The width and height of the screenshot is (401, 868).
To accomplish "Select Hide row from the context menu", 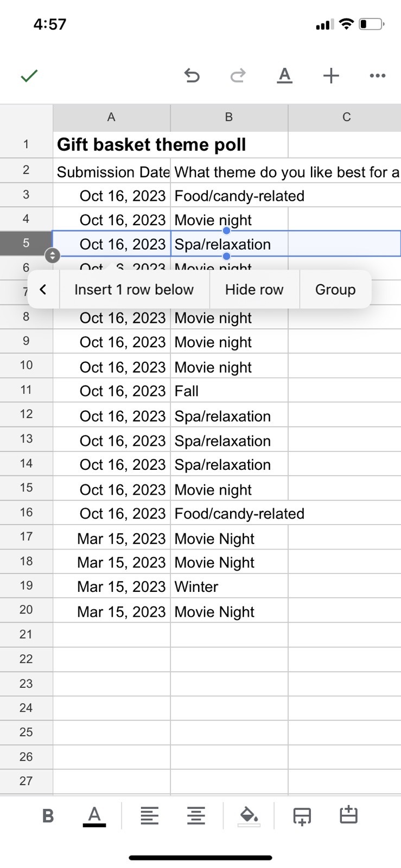I will tap(254, 290).
